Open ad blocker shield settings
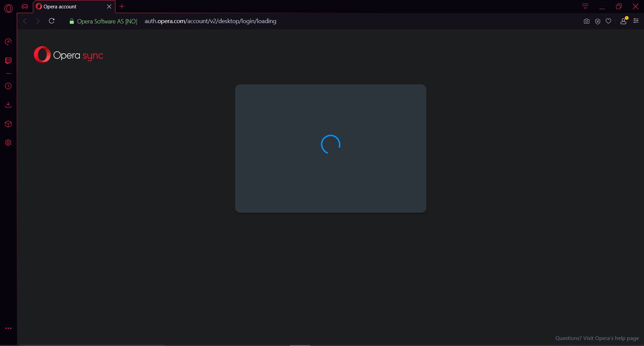The image size is (644, 346). tap(598, 21)
